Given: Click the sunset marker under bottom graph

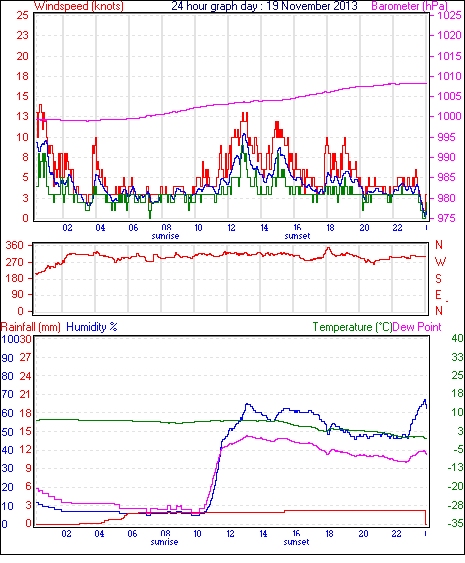Looking at the screenshot, I should [x=296, y=541].
